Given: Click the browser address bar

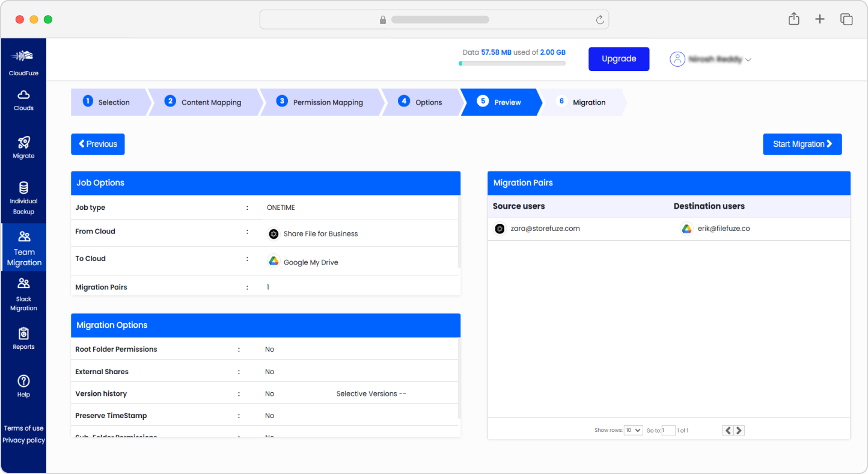Looking at the screenshot, I should point(434,20).
